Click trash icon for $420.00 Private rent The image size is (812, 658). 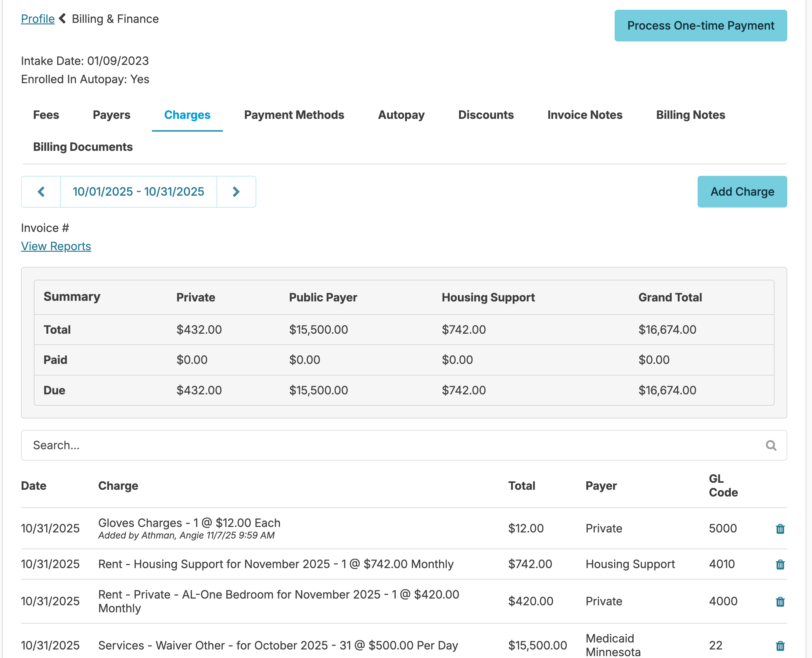(x=780, y=602)
